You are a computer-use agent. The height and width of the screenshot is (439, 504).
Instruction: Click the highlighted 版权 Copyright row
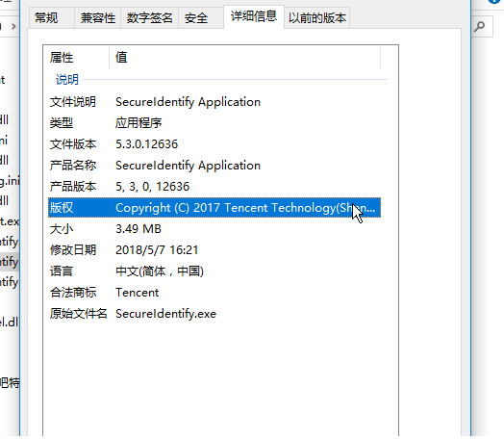click(214, 208)
